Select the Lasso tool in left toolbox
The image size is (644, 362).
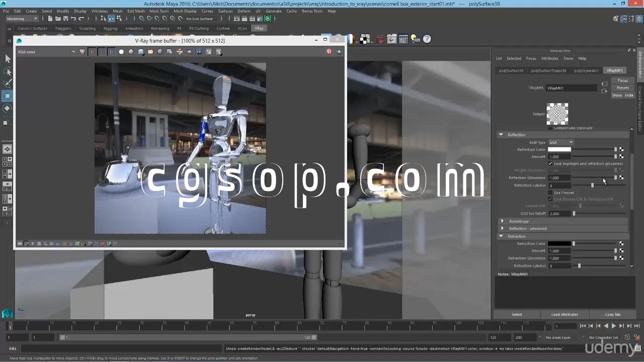tap(8, 71)
